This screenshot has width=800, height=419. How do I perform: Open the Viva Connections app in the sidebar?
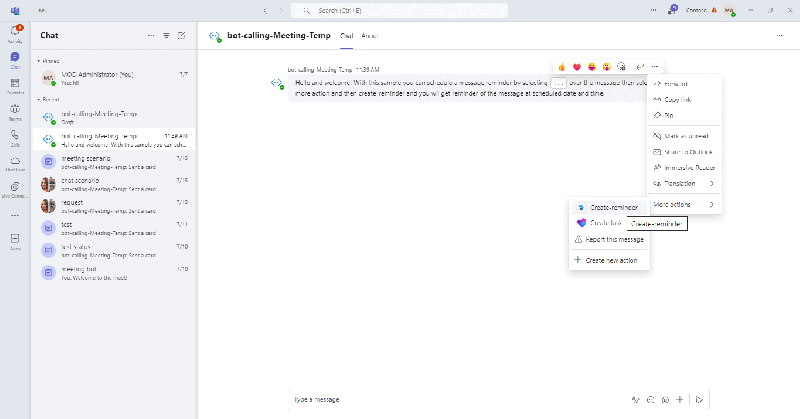[15, 189]
